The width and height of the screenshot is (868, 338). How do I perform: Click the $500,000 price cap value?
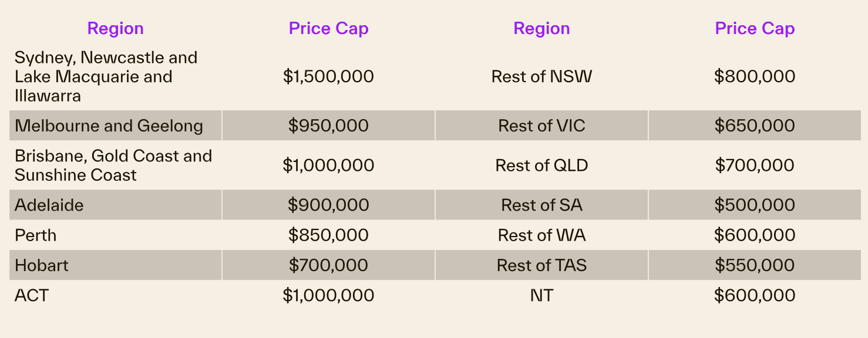coord(755,205)
